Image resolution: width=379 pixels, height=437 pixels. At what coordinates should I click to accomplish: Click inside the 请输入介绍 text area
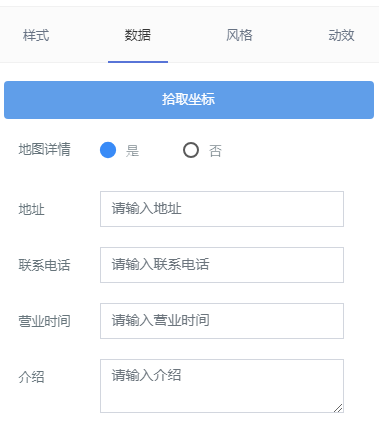point(222,386)
